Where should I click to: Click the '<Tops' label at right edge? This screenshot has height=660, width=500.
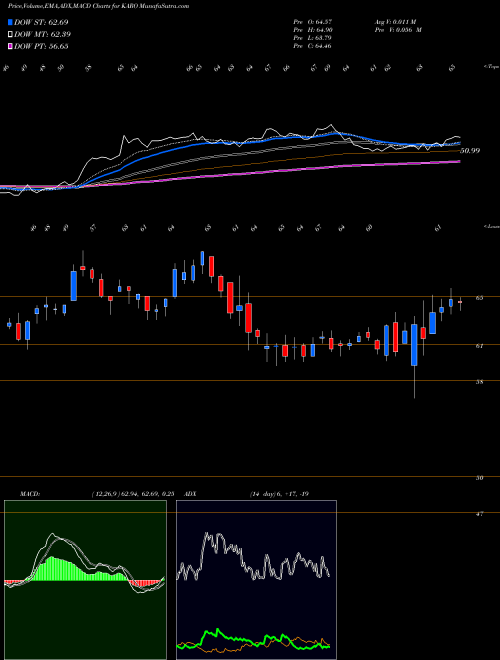(491, 67)
